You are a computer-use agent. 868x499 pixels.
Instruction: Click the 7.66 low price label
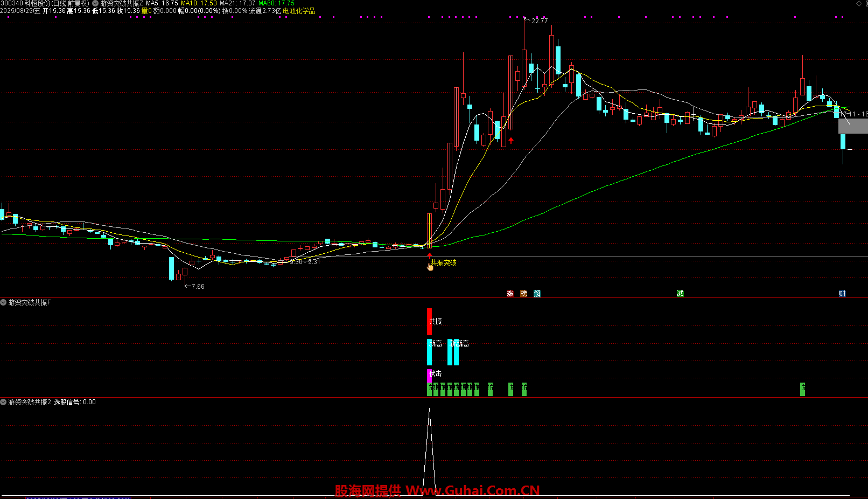(198, 287)
